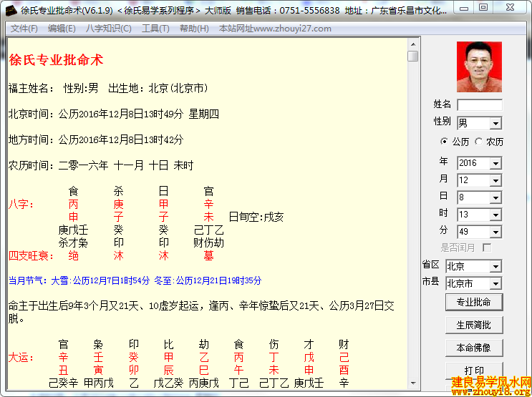Open the 文件(F) menu
This screenshot has width=532, height=397.
pos(24,29)
